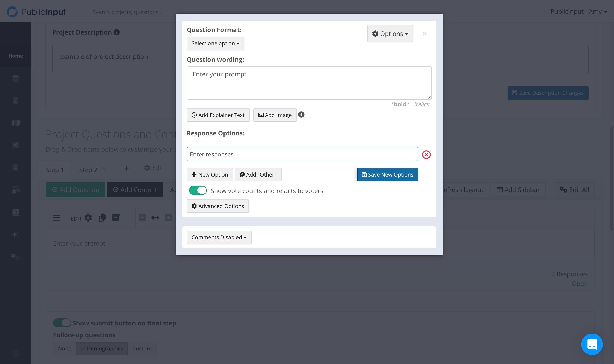
Task: Click the archive box icon on question card
Action: tap(116, 218)
